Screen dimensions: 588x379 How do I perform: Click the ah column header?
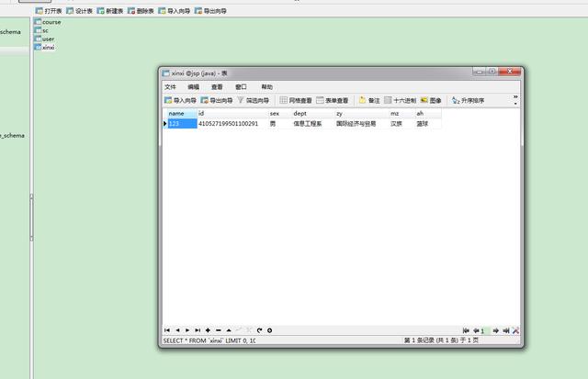[428, 114]
